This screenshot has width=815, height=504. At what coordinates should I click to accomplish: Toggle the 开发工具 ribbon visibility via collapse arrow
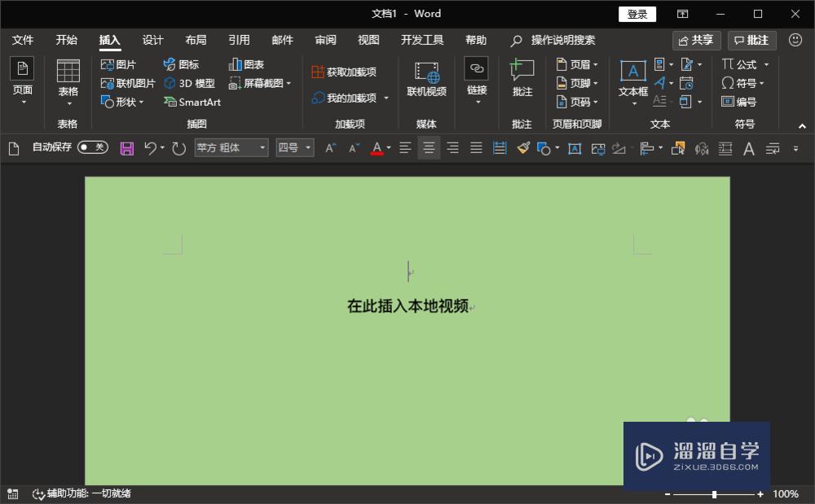click(x=801, y=127)
